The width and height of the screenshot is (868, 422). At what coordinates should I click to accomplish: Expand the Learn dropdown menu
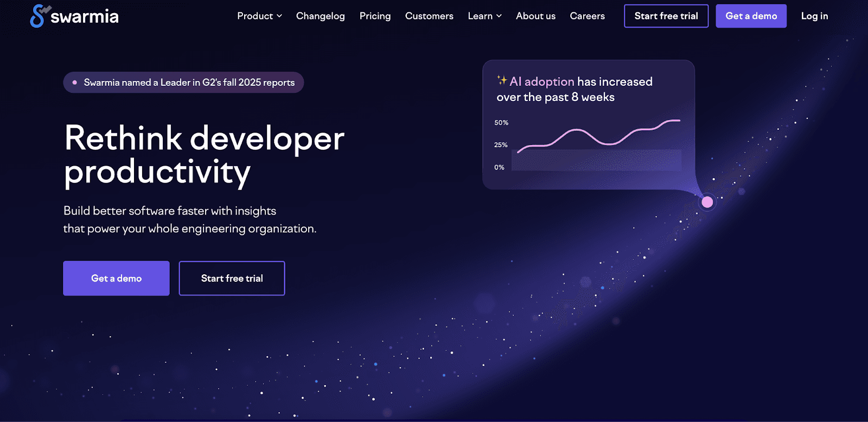tap(484, 16)
